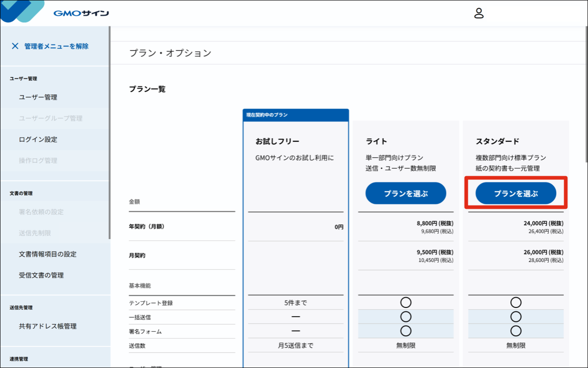Open ユーザー管理 in sidebar
588x368 pixels.
38,97
